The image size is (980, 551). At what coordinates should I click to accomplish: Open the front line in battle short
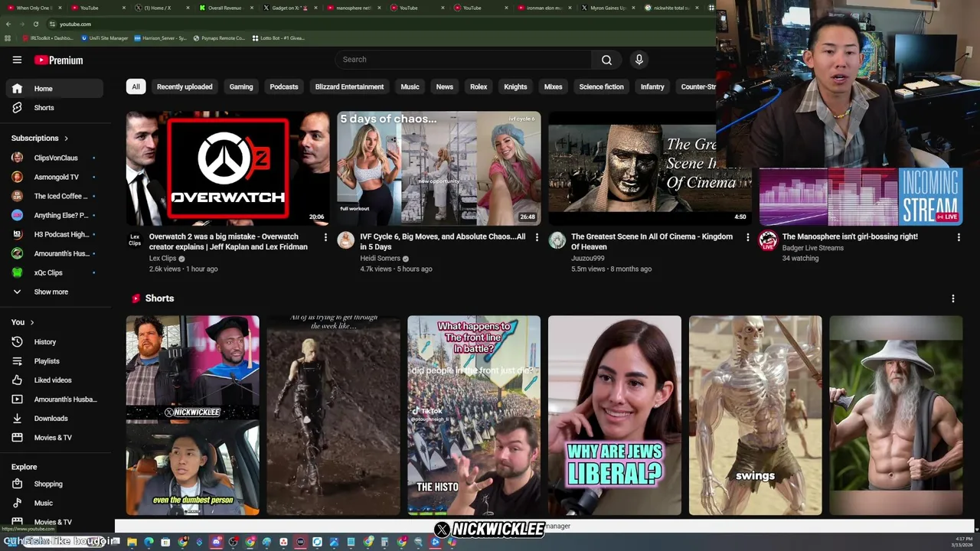pos(474,416)
